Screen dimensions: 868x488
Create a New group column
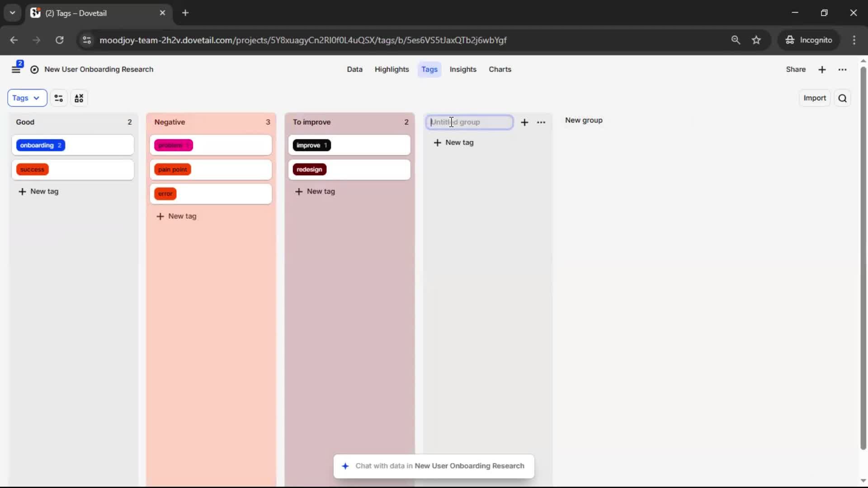583,121
